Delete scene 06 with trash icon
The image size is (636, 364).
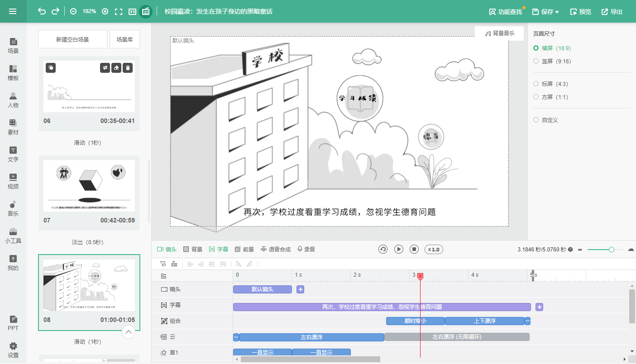pos(128,68)
